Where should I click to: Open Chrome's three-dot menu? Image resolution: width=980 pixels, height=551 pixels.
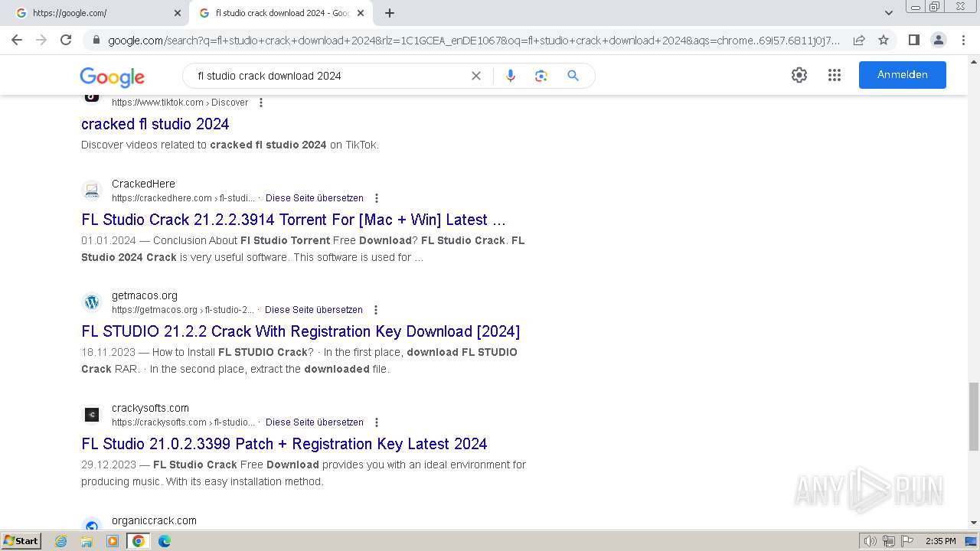pos(963,40)
